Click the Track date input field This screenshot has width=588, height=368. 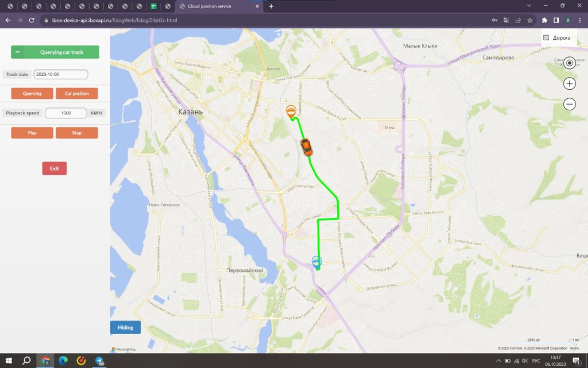click(60, 74)
